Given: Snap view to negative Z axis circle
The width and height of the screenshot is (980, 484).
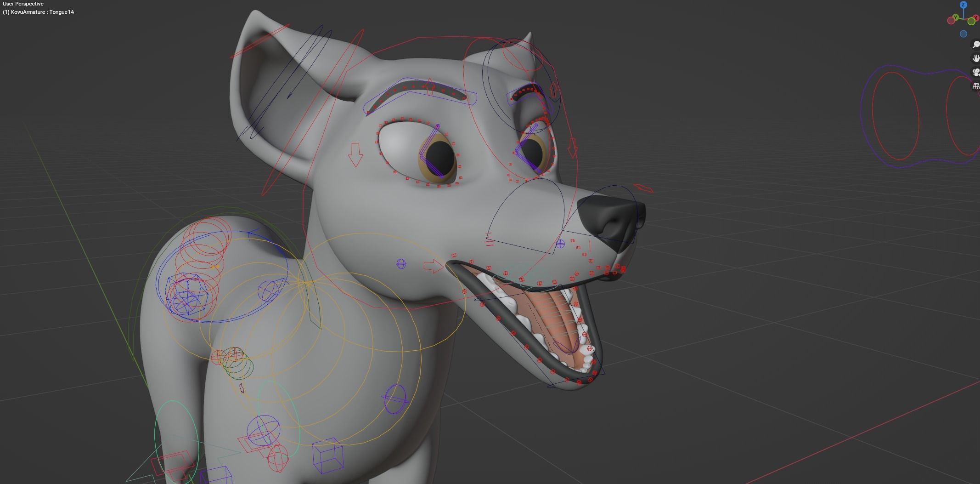Looking at the screenshot, I should (x=963, y=34).
